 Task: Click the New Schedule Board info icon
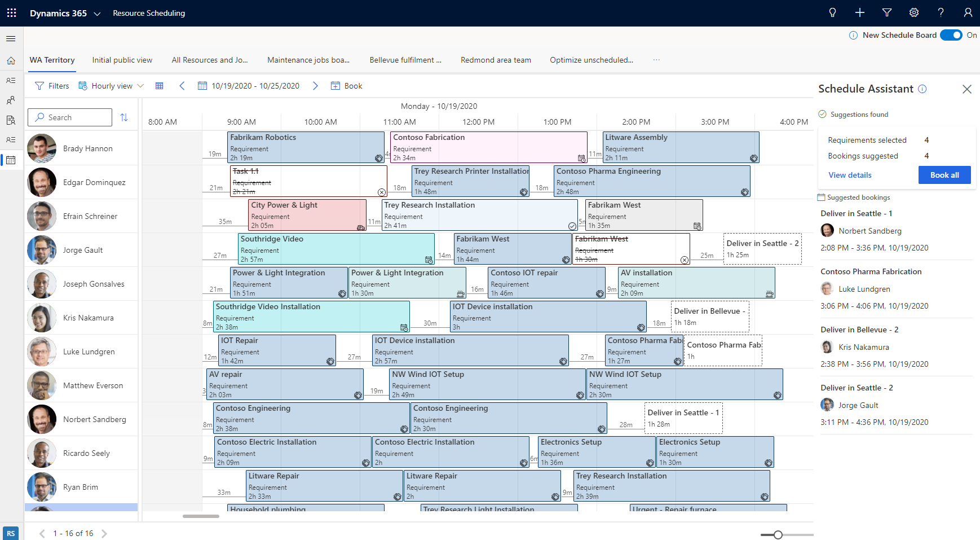[x=854, y=35]
